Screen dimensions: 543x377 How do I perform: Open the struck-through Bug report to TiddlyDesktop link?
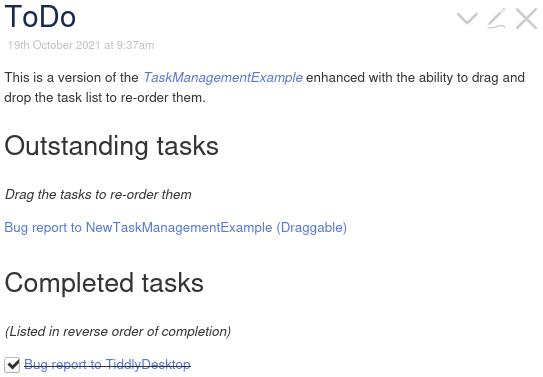click(107, 365)
